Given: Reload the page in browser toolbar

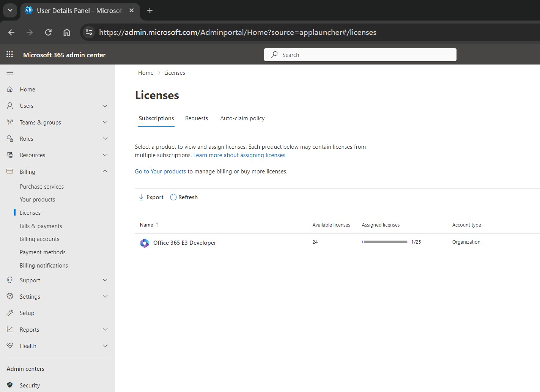Looking at the screenshot, I should tap(48, 33).
